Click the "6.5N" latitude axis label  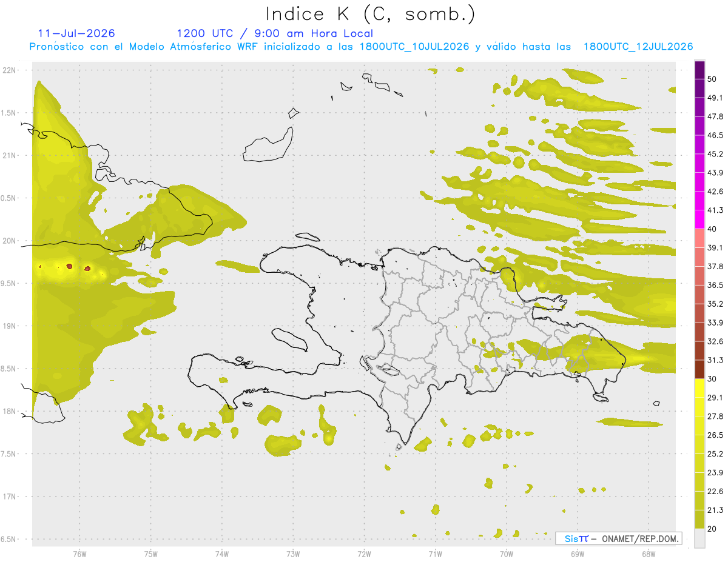pyautogui.click(x=9, y=540)
